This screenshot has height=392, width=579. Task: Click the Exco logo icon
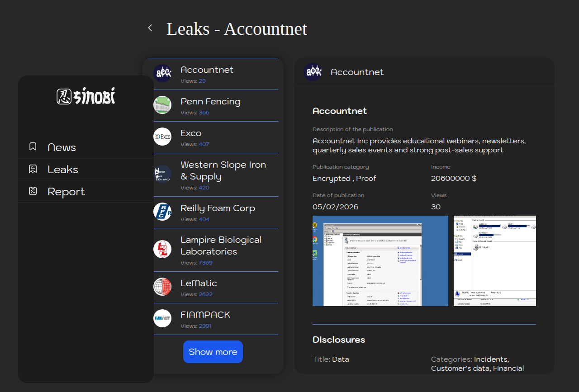point(162,137)
